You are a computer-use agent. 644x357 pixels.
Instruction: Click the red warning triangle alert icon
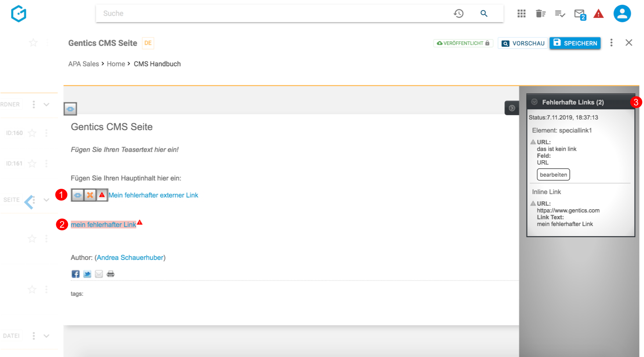(x=598, y=14)
